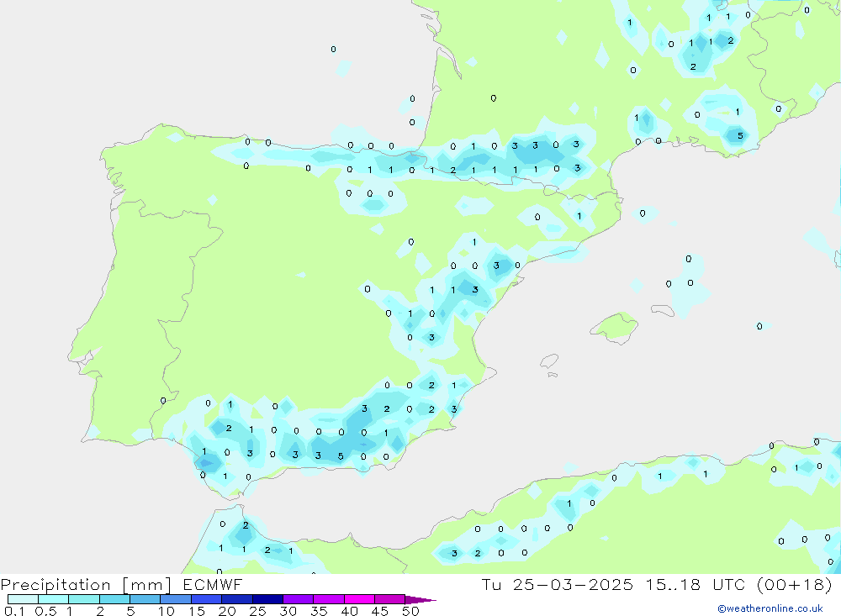Click the '(00+18)' forecast offset text
This screenshot has height=616, width=841.
point(795,584)
